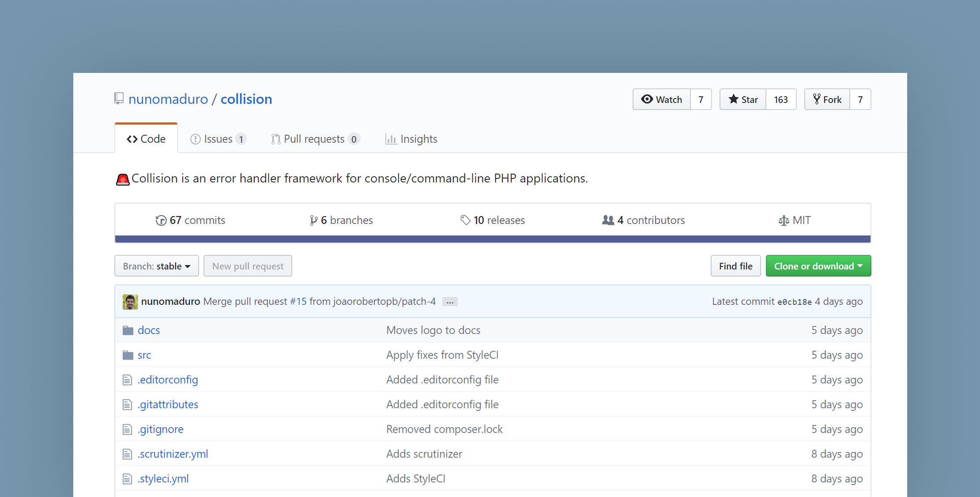980x497 pixels.
Task: Toggle the Code tab view
Action: point(146,138)
